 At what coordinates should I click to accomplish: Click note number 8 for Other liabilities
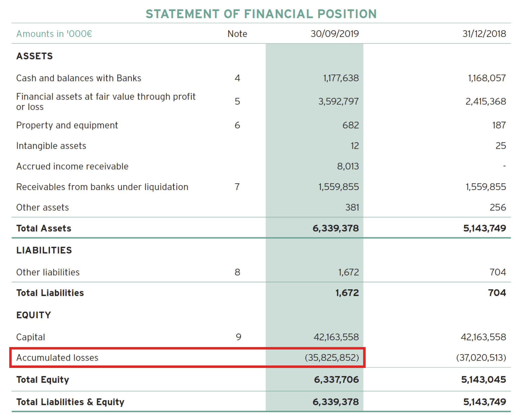(237, 272)
